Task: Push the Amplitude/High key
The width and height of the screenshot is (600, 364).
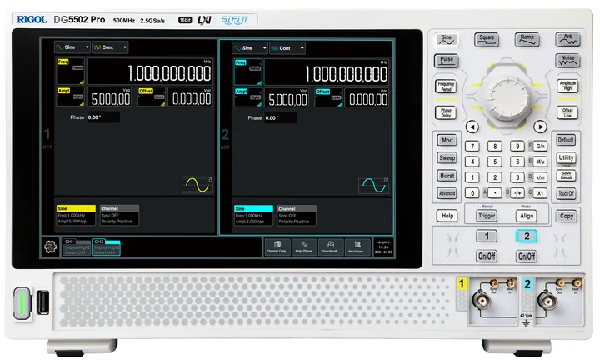Action: pos(567,86)
